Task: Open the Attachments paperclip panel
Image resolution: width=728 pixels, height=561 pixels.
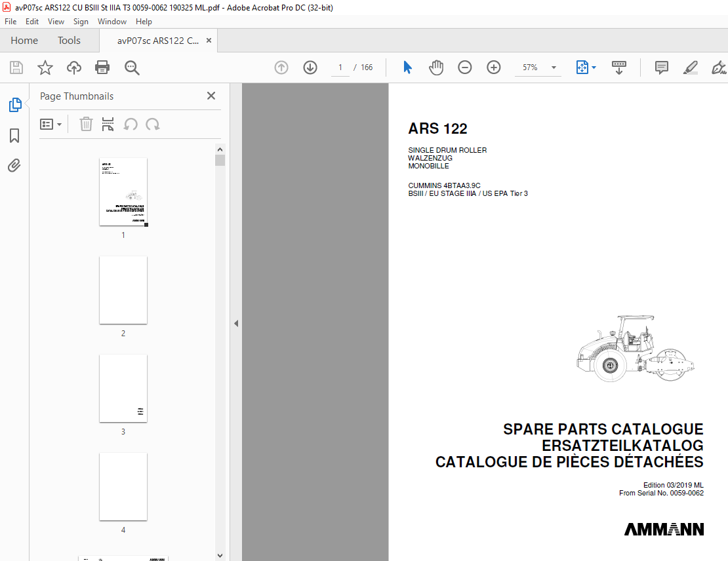Action: point(14,166)
